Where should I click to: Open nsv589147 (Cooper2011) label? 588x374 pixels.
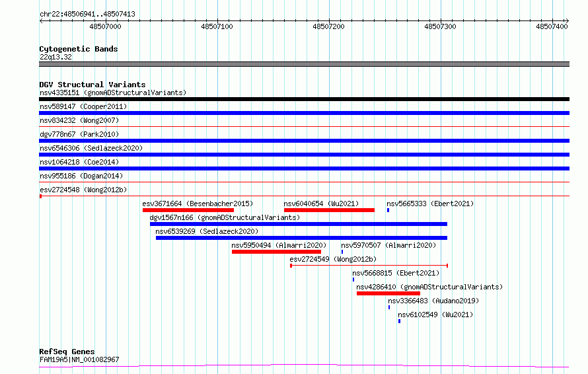(83, 106)
